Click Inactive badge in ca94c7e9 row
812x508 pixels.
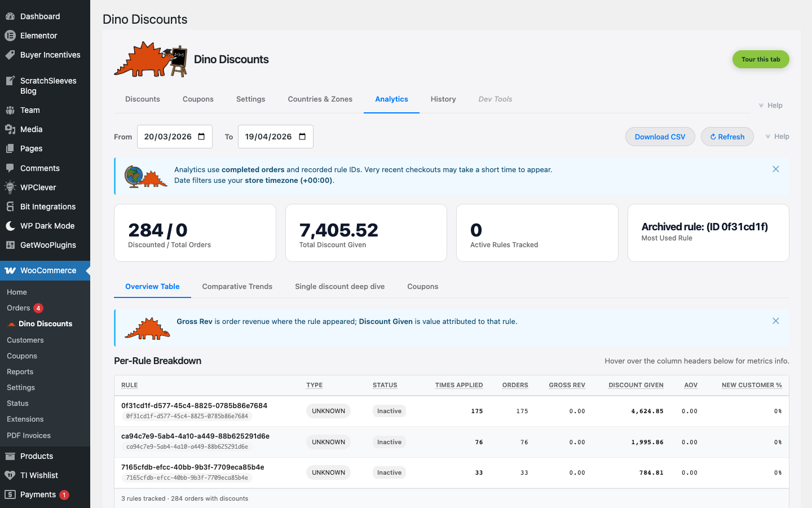(x=390, y=442)
